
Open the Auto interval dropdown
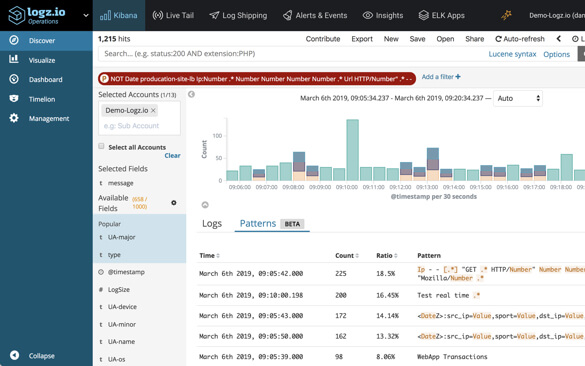coord(518,98)
